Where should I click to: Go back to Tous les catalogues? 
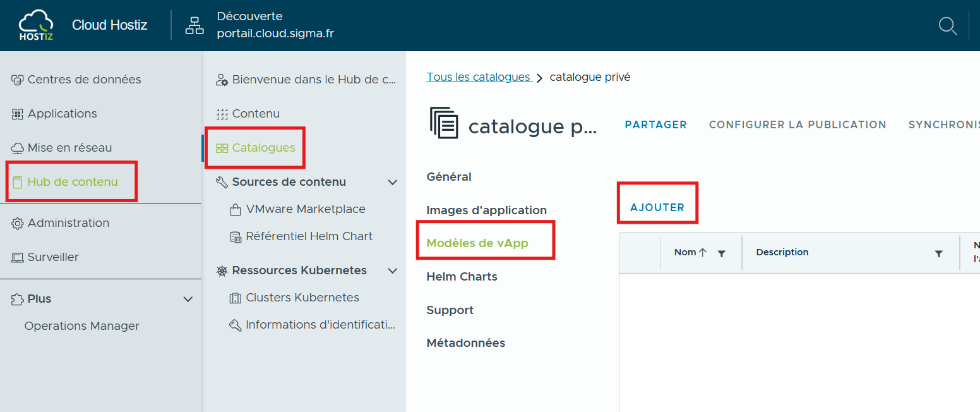click(478, 77)
